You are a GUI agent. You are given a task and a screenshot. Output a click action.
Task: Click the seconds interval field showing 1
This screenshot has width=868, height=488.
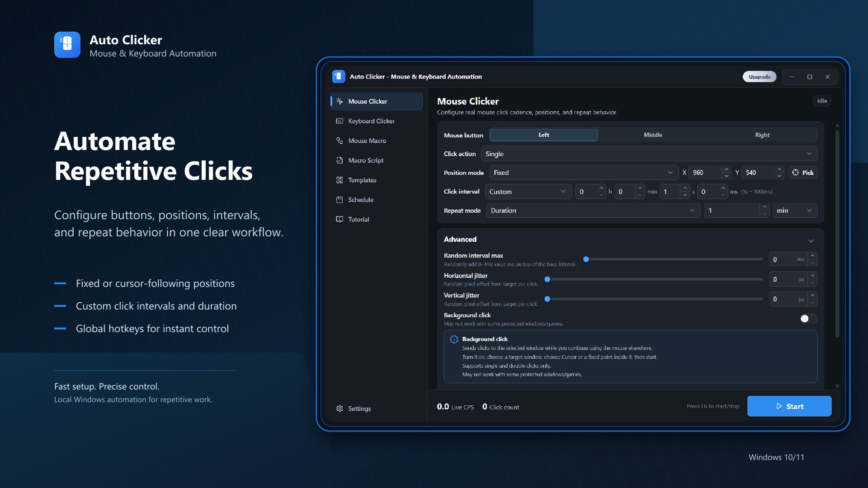coord(670,192)
